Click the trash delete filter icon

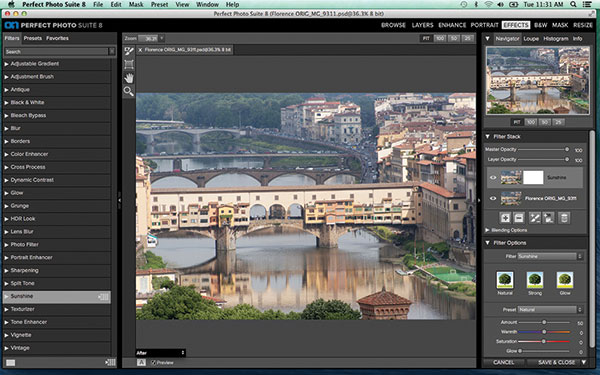click(564, 218)
